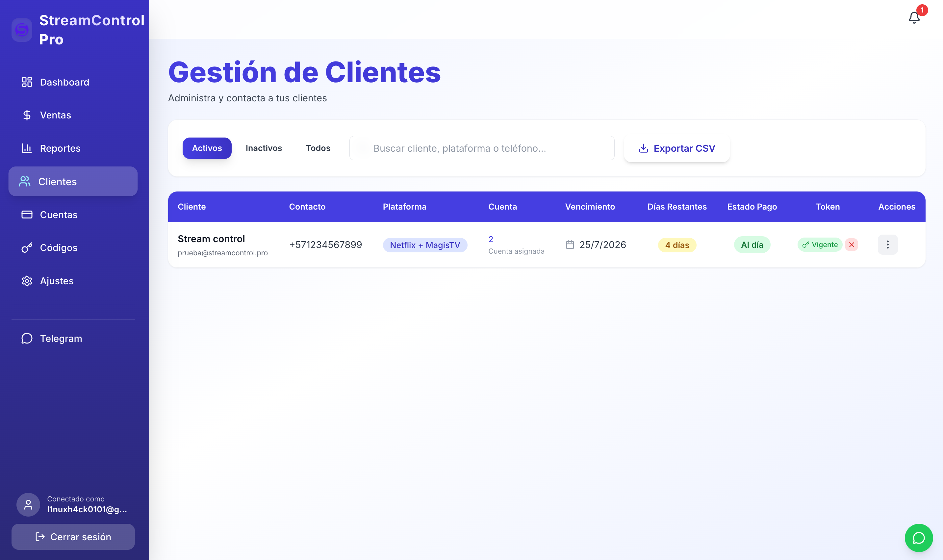Go to Ventas section
This screenshot has height=560, width=943.
(73, 115)
